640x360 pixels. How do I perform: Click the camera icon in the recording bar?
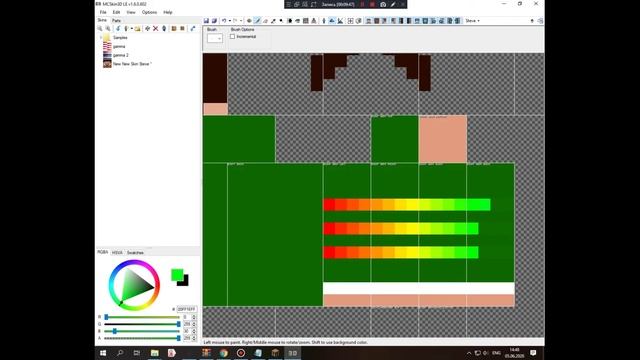pyautogui.click(x=383, y=4)
